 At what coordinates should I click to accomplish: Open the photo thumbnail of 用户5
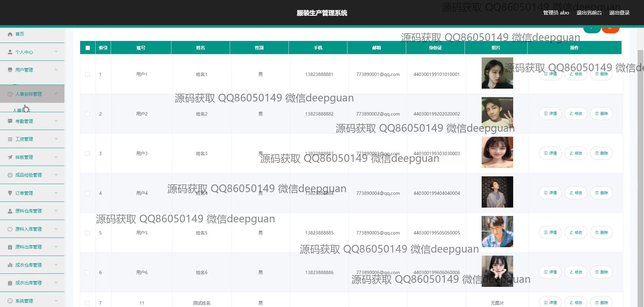click(497, 232)
